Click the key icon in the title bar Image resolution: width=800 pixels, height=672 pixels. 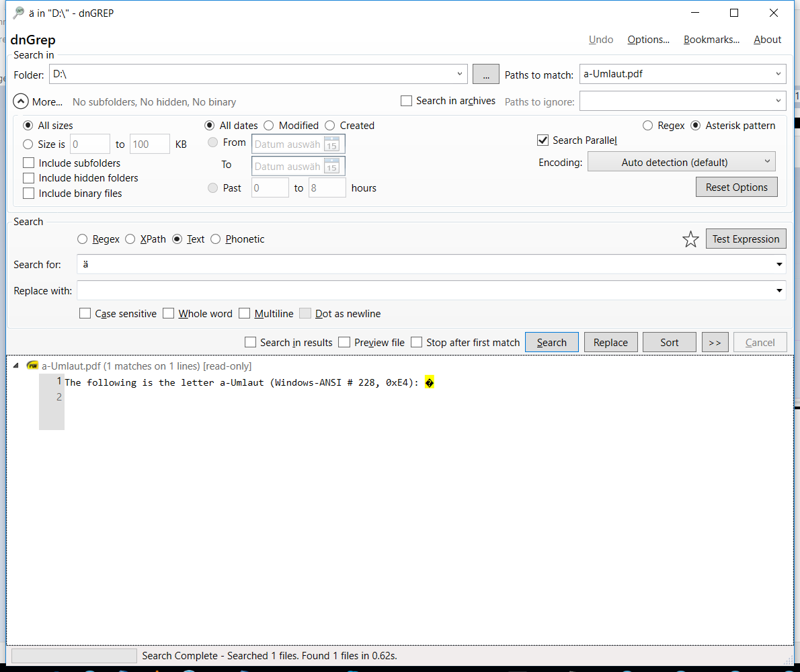[18, 13]
